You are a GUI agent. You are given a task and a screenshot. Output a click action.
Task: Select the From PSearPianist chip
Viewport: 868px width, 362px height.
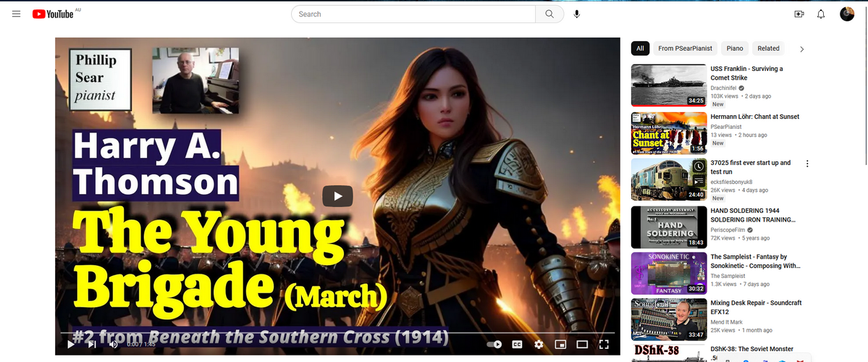(x=686, y=49)
